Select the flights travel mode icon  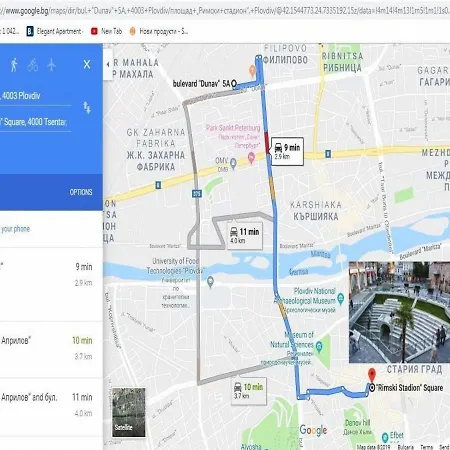[51, 65]
